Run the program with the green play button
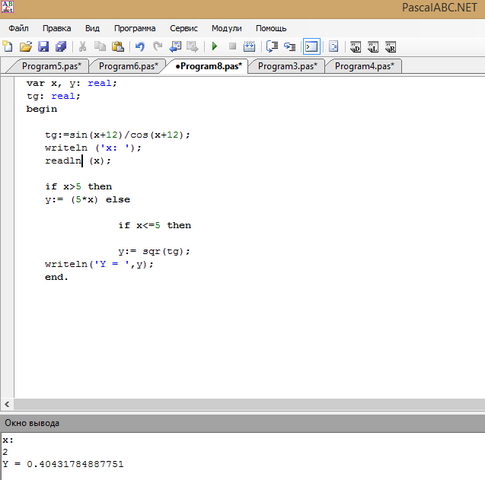485x480 pixels. coord(215,46)
